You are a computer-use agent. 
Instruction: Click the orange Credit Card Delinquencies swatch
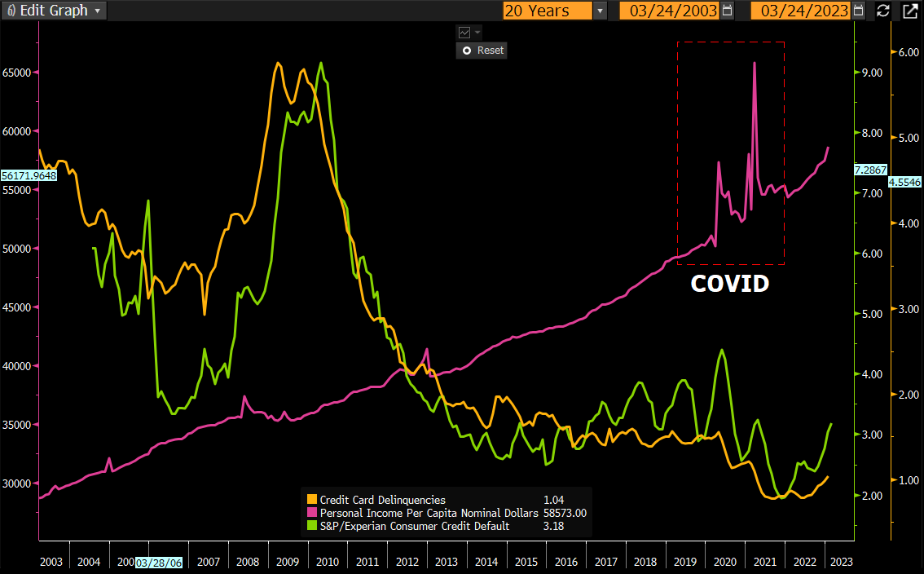point(312,500)
